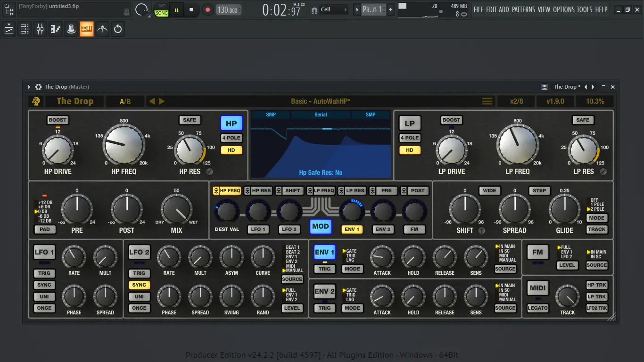Click title bar previous preset arrow near The Drop *
This screenshot has width=644, height=362.
(586, 87)
